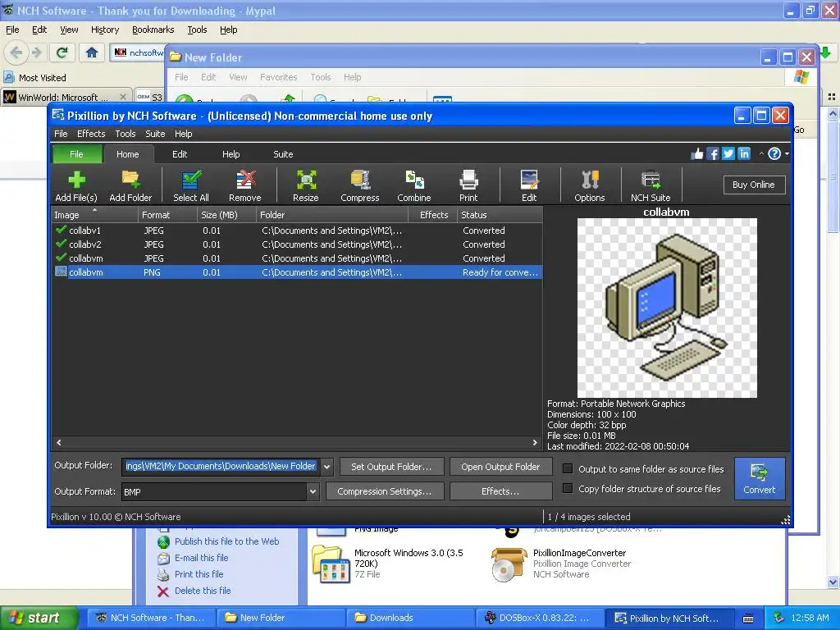840x630 pixels.
Task: Click the PixillionImageConverter installer icon
Action: (x=507, y=565)
